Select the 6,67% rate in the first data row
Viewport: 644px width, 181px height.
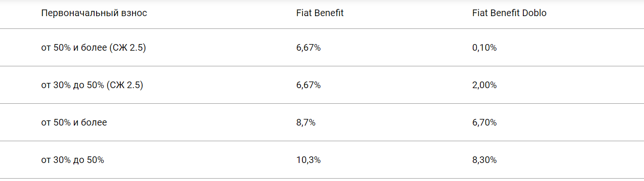309,47
